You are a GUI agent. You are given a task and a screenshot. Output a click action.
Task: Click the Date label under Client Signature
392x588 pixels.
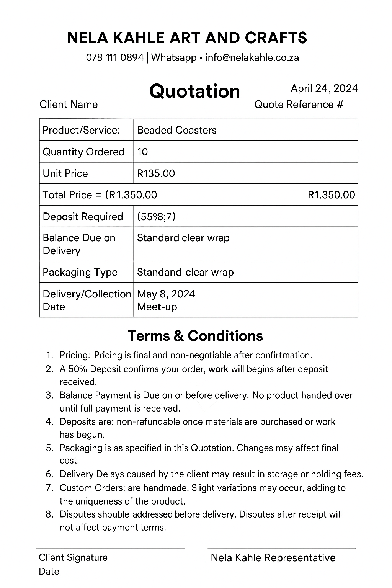click(49, 572)
